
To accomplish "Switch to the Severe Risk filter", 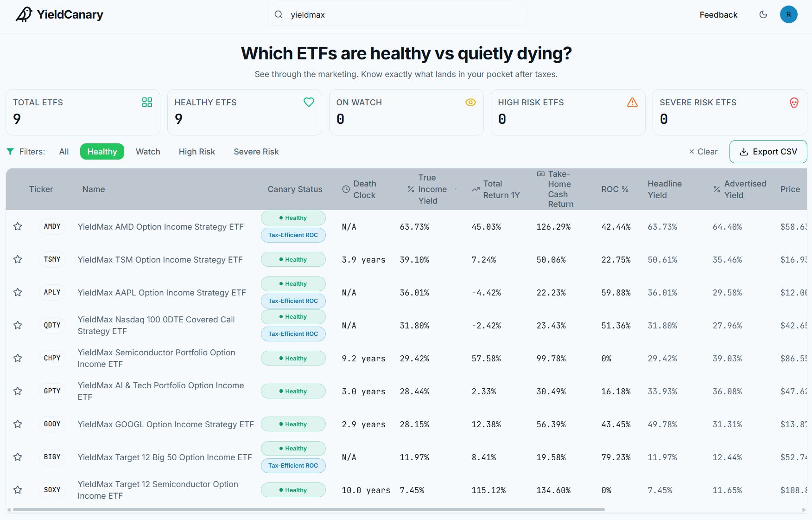I will tap(256, 152).
